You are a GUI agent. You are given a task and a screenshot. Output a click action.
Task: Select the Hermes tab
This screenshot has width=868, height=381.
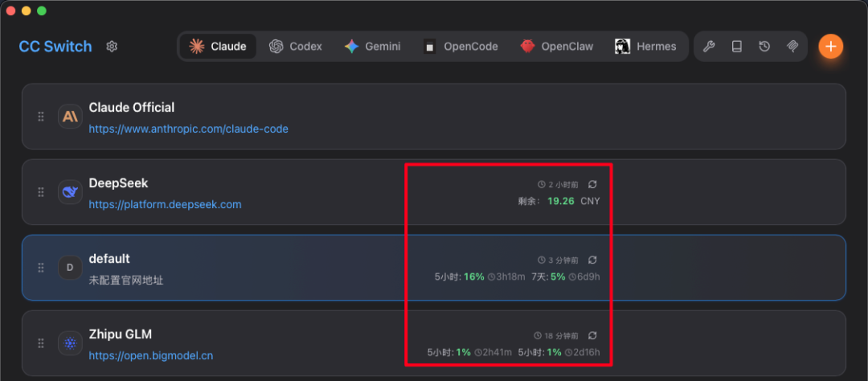[x=645, y=47]
